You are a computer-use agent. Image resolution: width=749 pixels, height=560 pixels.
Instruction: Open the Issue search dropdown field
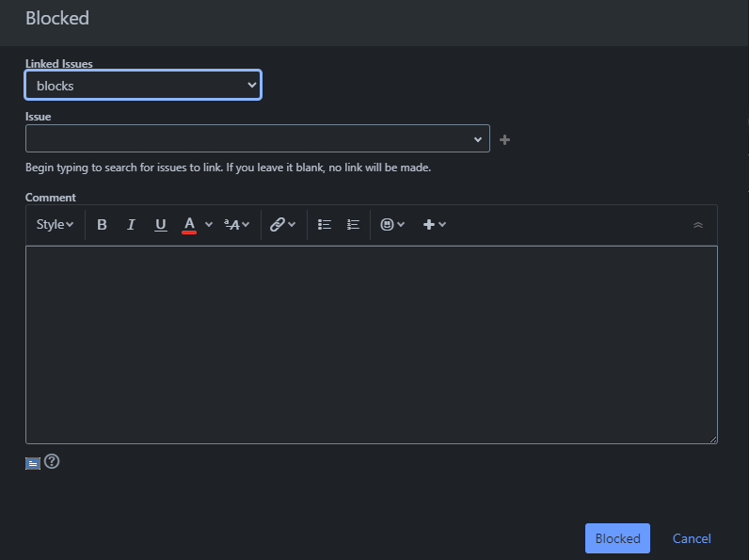tap(258, 138)
